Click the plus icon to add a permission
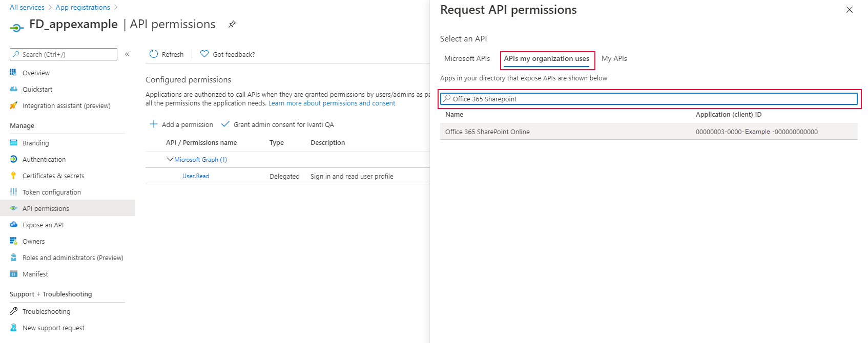The image size is (868, 343). click(x=153, y=124)
